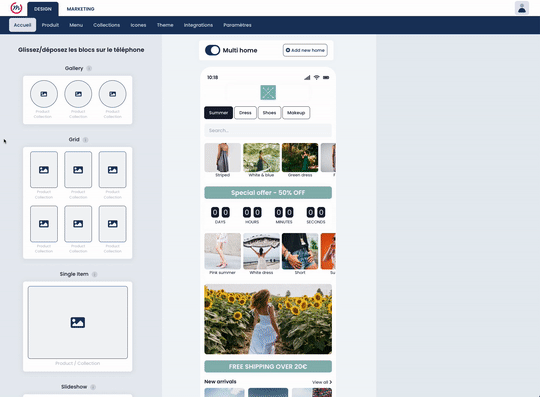Click the Single Item info icon
Image resolution: width=540 pixels, height=397 pixels.
coord(94,274)
